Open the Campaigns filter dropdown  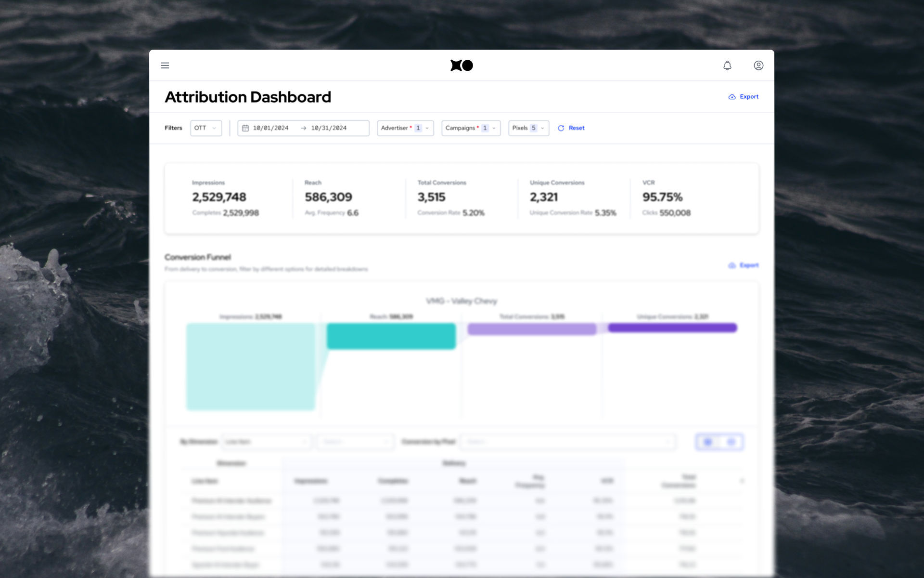point(471,128)
